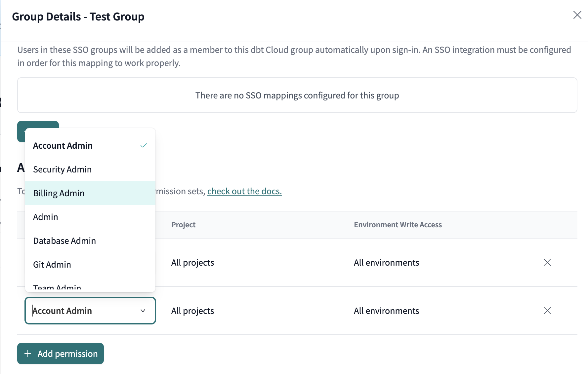Select Database Admin permission set
Image resolution: width=588 pixels, height=374 pixels.
pyautogui.click(x=64, y=241)
